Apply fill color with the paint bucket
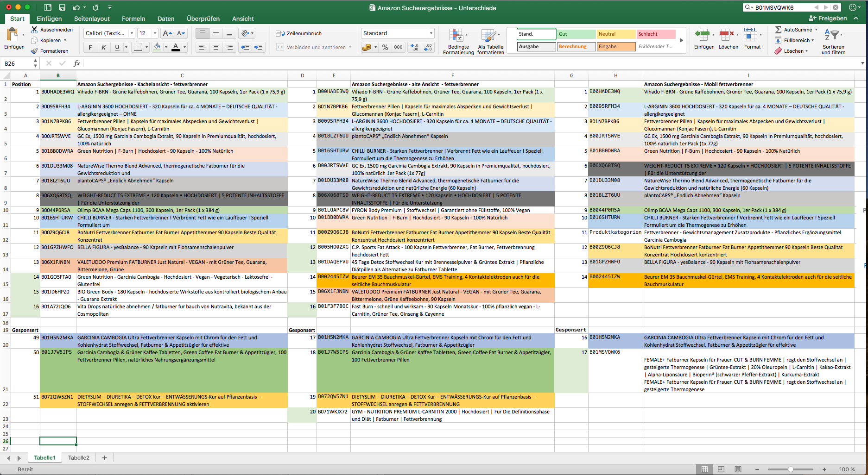 pyautogui.click(x=158, y=47)
